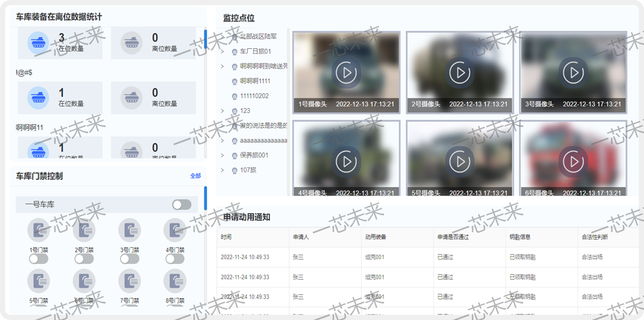Toggle the 4号门禁 switch
This screenshot has height=320, width=644.
[175, 259]
